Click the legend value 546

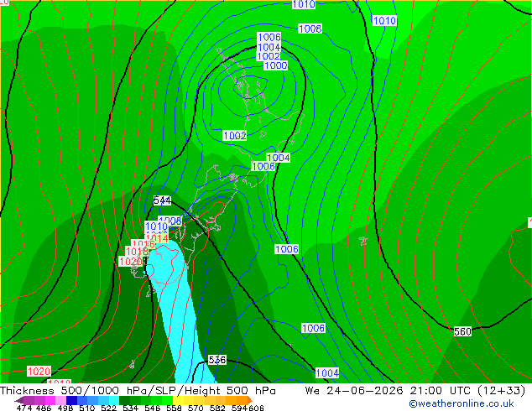(x=153, y=408)
